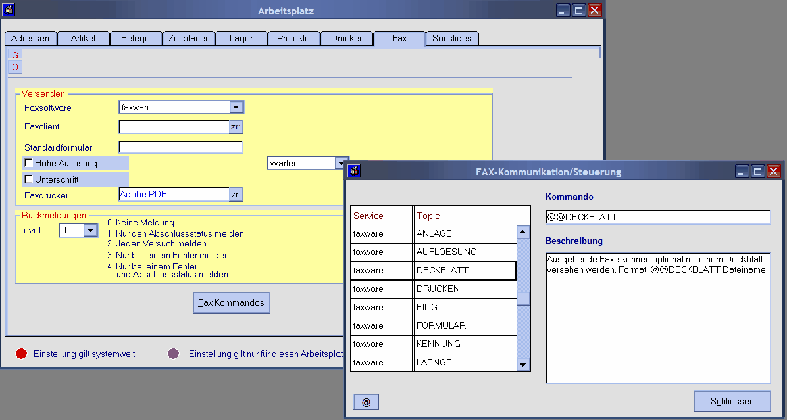Select the DRUCKEN topic row
This screenshot has width=787, height=420.
coord(465,289)
